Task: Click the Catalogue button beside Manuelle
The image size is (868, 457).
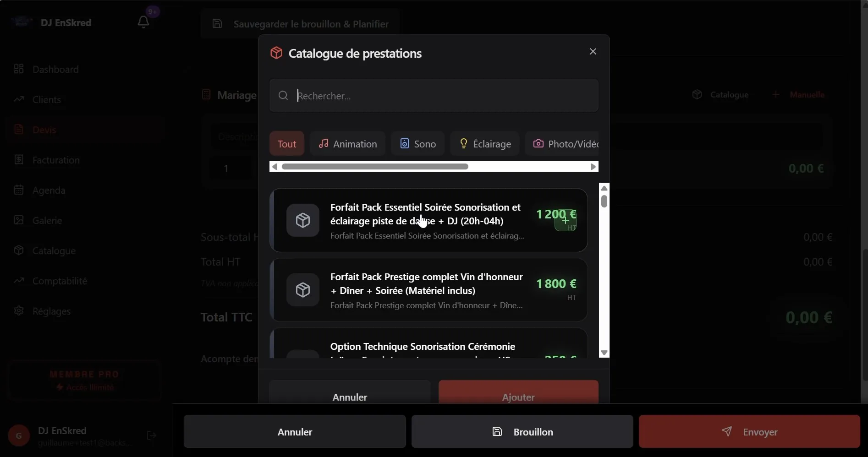Action: 720,94
